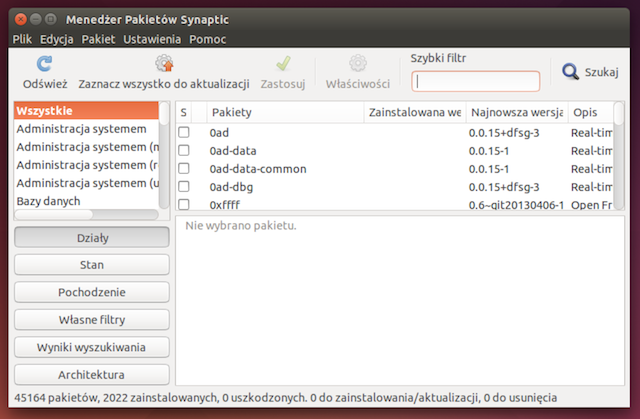Toggle status checkbox for package 0ad
The width and height of the screenshot is (640, 419).
pos(184,132)
